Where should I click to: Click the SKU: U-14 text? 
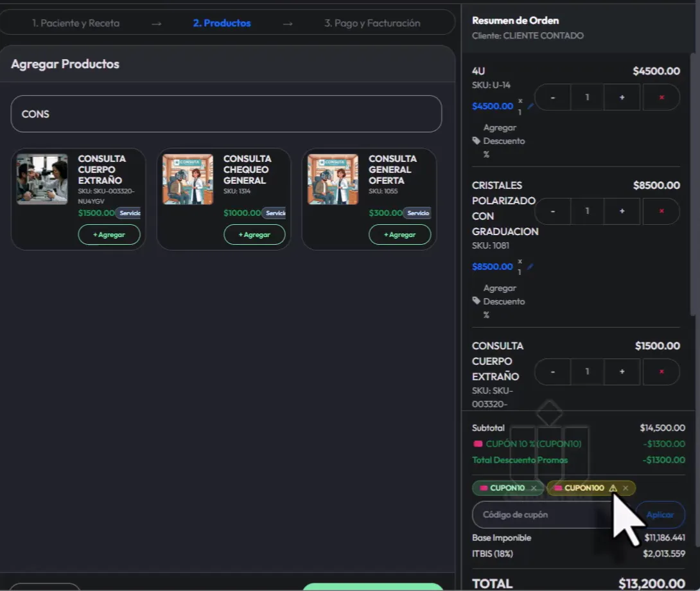pyautogui.click(x=491, y=85)
